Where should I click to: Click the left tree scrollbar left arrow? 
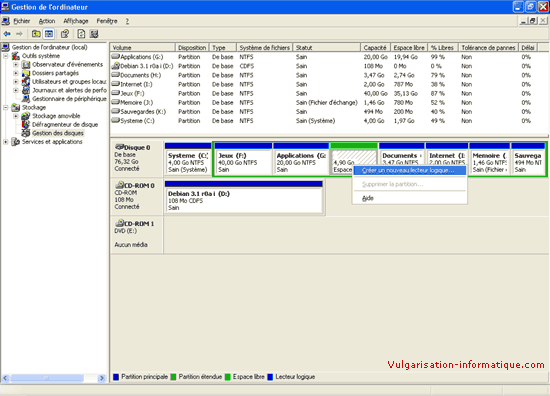point(5,378)
